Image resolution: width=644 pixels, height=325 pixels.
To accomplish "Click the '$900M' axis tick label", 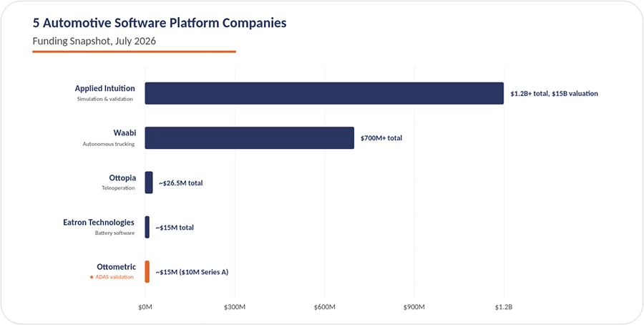I will (414, 307).
